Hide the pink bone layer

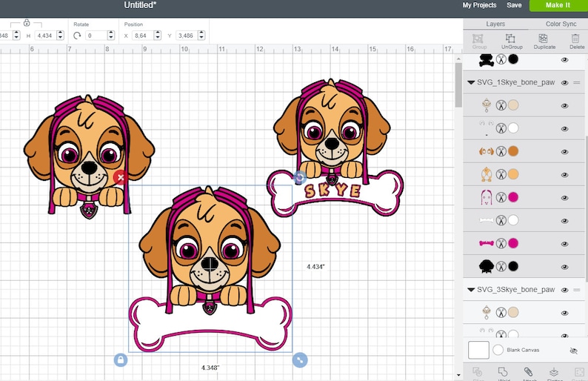point(564,244)
